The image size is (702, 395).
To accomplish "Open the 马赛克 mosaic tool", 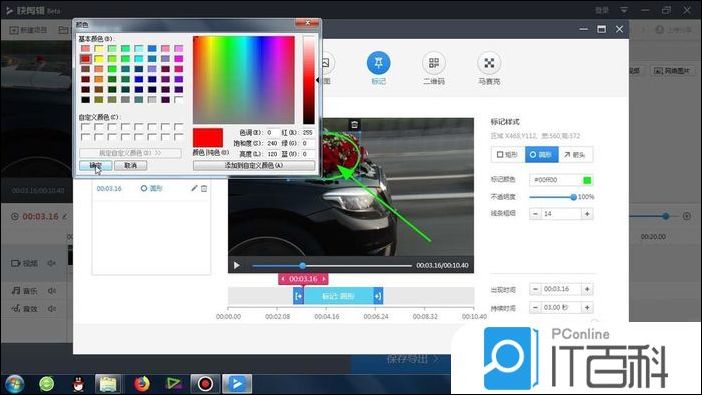I will click(x=489, y=63).
